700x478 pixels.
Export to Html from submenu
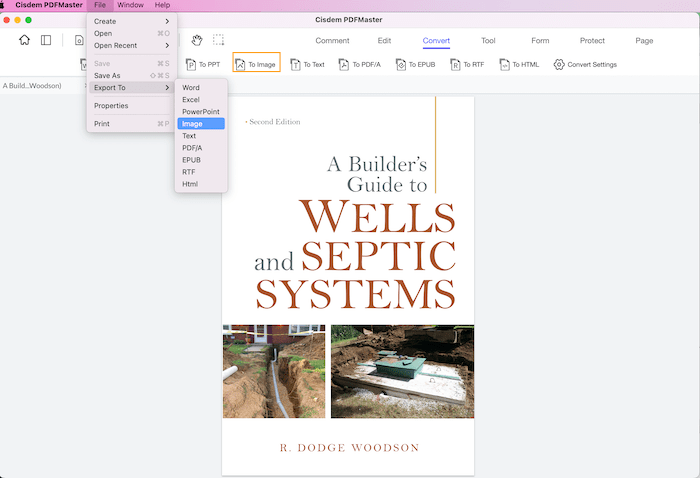pos(201,184)
